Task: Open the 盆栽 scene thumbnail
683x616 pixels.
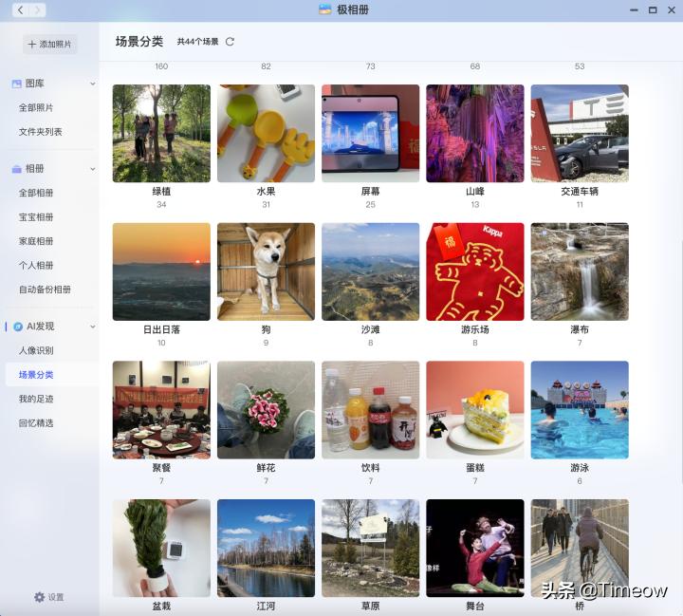Action: 161,548
